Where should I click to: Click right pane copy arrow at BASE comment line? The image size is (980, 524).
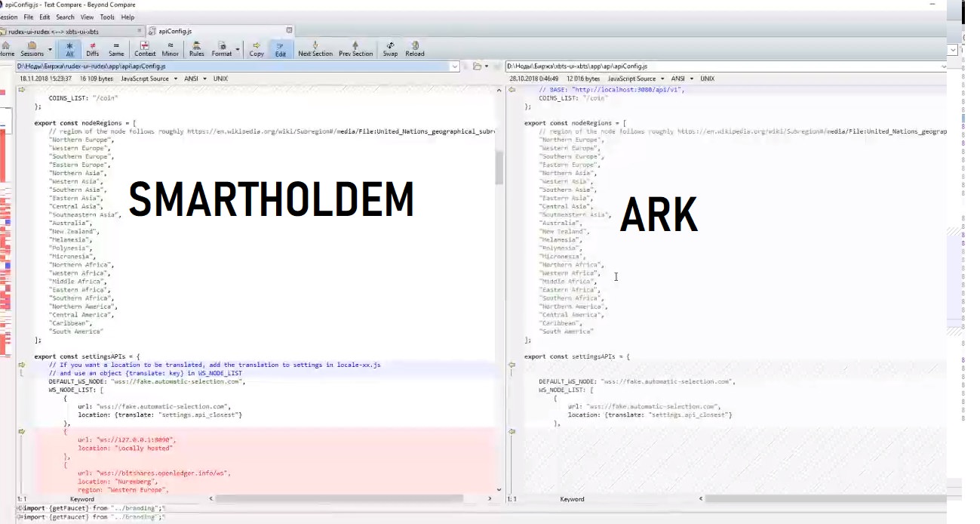pos(512,90)
